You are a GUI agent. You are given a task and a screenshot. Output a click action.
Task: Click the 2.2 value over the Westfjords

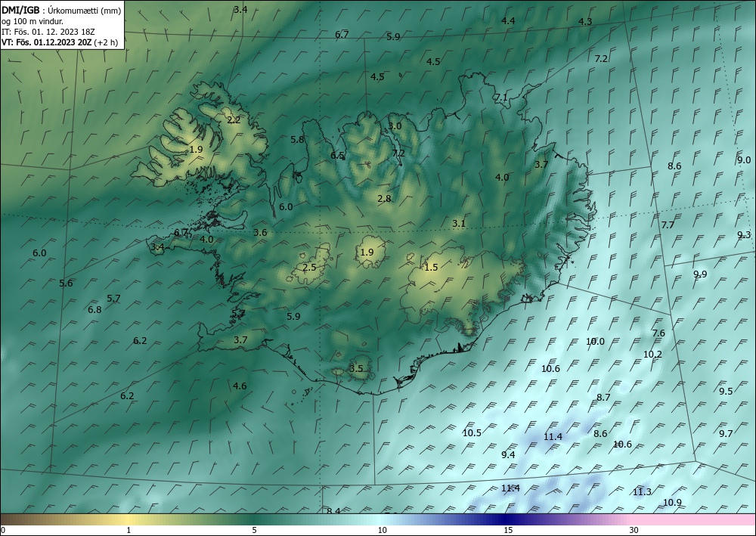click(x=234, y=120)
